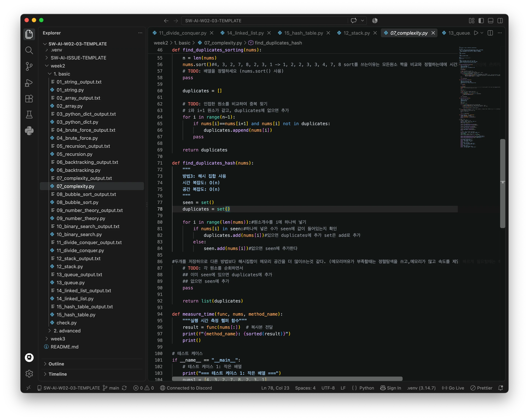
Task: Click the .venv (3.14.7) interpreter
Action: pos(421,388)
